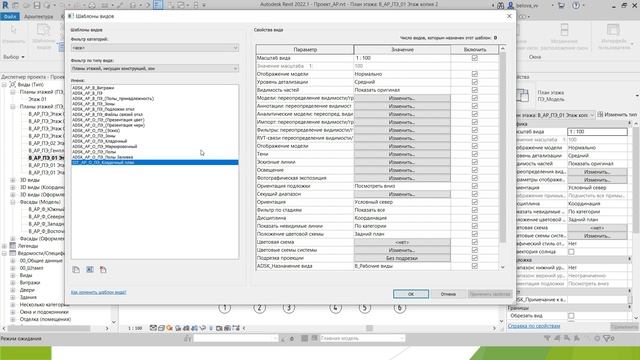Click Изменить button for Секущий диапазон
The height and width of the screenshot is (360, 640).
point(402,194)
